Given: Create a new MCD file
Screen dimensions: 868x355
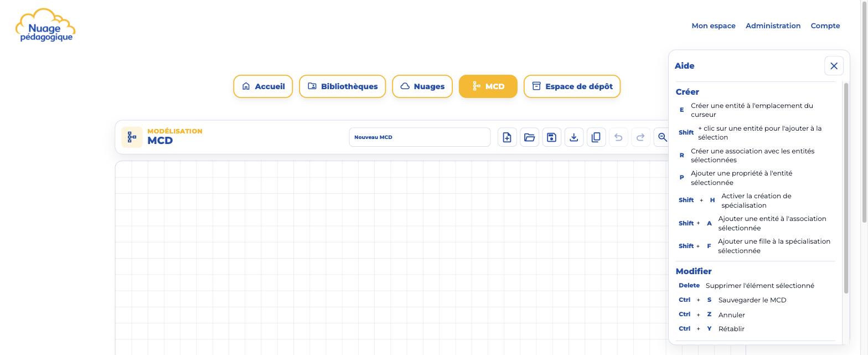Looking at the screenshot, I should [x=507, y=137].
